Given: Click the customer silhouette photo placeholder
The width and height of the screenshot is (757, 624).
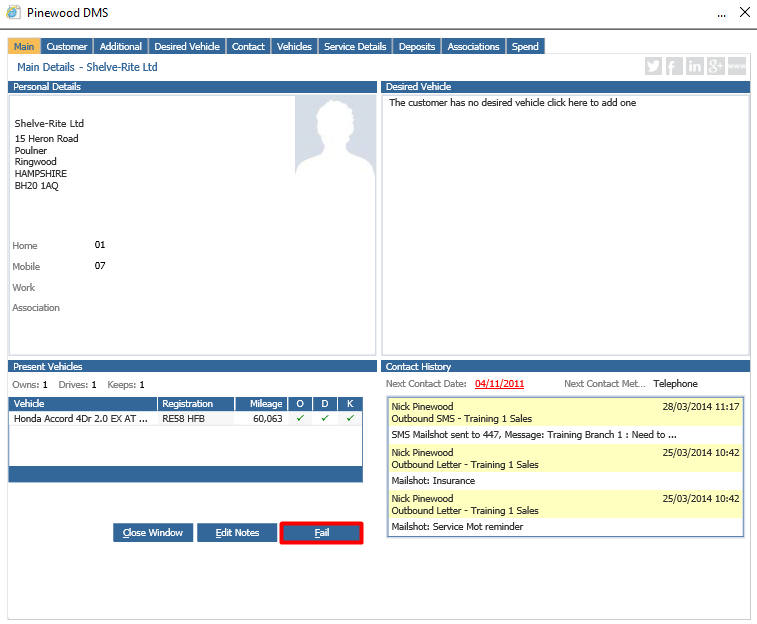Looking at the screenshot, I should click(335, 137).
